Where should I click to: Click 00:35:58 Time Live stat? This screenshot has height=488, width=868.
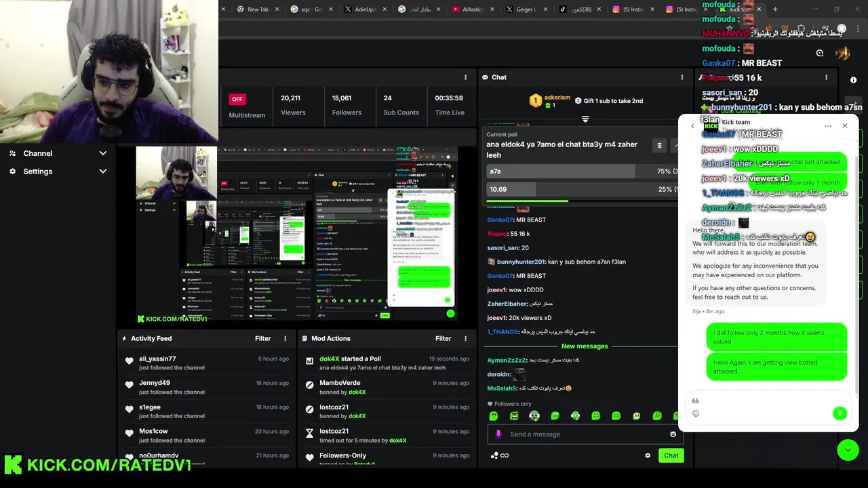click(x=449, y=105)
